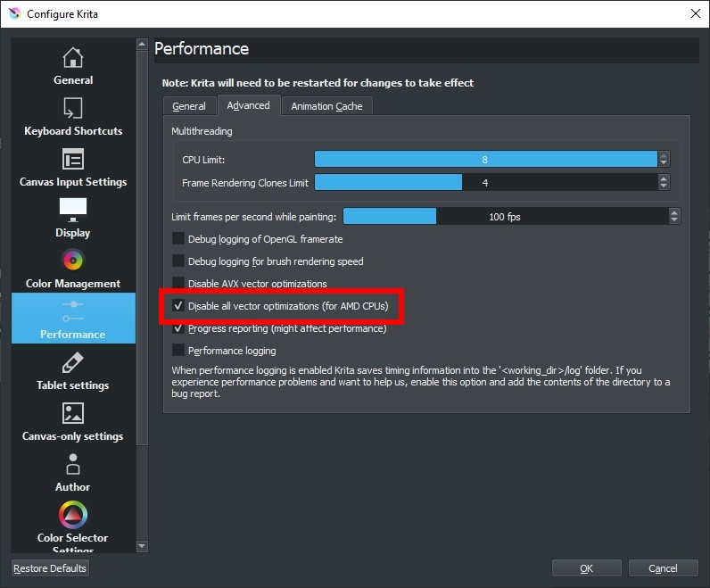Increase CPU Limit with up arrow
Screen dimensions: 710x588
tap(664, 155)
